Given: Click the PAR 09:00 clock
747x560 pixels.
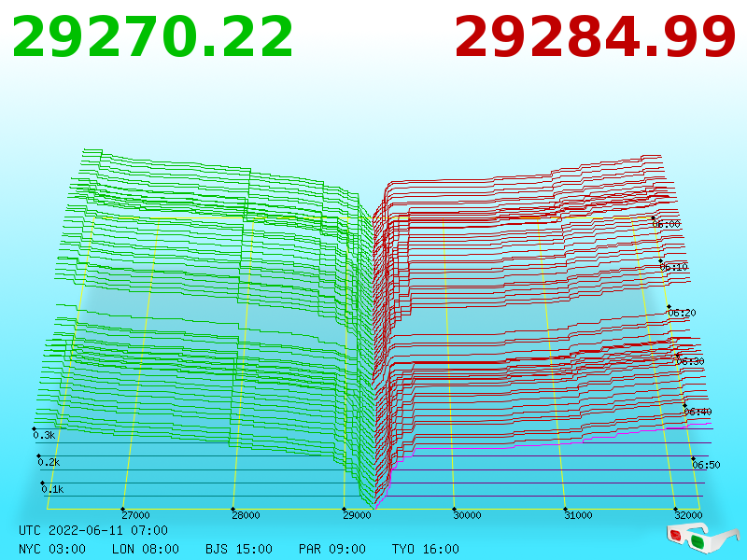Looking at the screenshot, I should (332, 549).
